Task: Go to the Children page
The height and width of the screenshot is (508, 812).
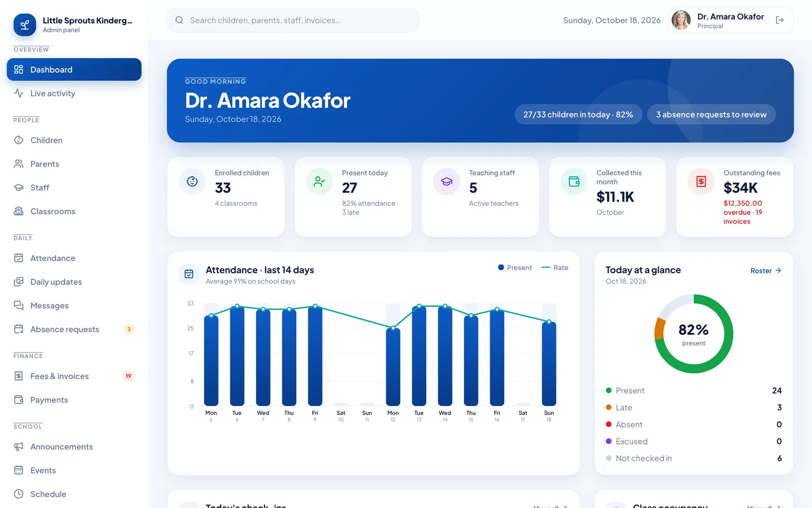Action: pyautogui.click(x=74, y=140)
